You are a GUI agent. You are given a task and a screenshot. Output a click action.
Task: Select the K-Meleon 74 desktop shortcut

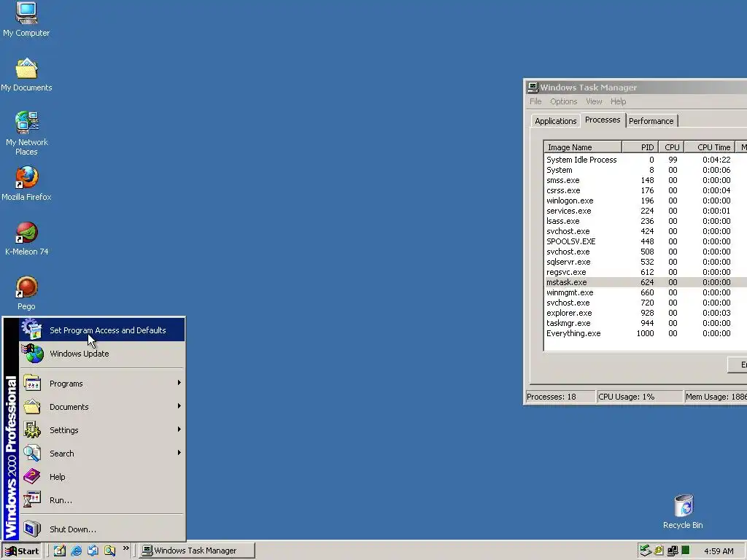click(27, 238)
